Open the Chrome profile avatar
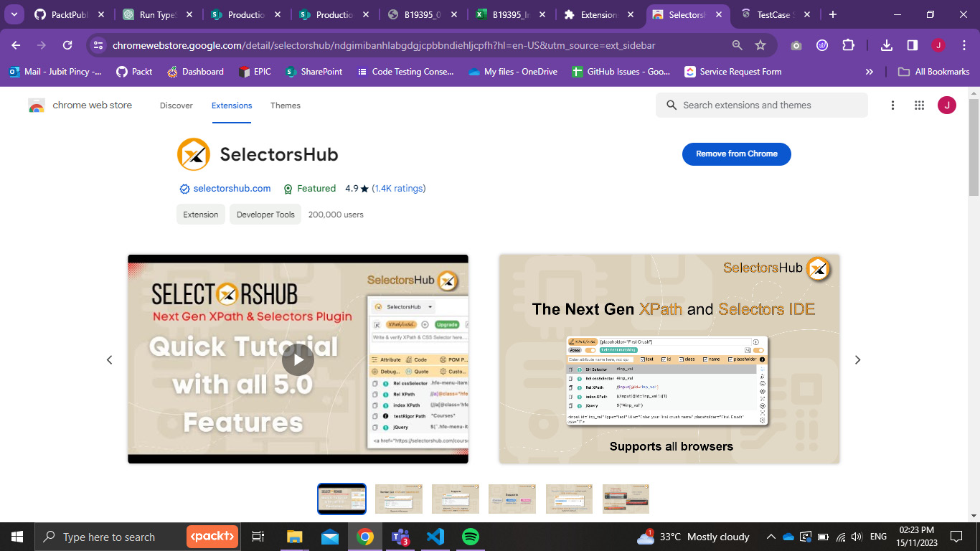This screenshot has height=551, width=980. tap(938, 45)
